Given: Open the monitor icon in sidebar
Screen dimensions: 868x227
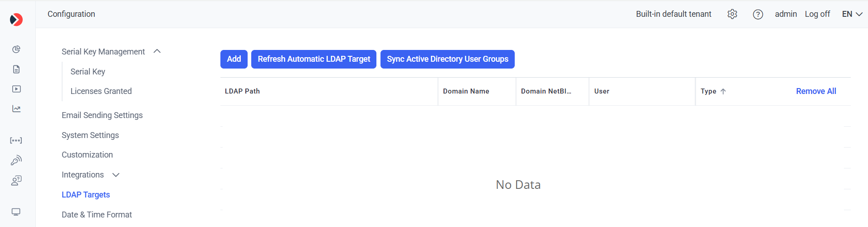Looking at the screenshot, I should [x=16, y=212].
